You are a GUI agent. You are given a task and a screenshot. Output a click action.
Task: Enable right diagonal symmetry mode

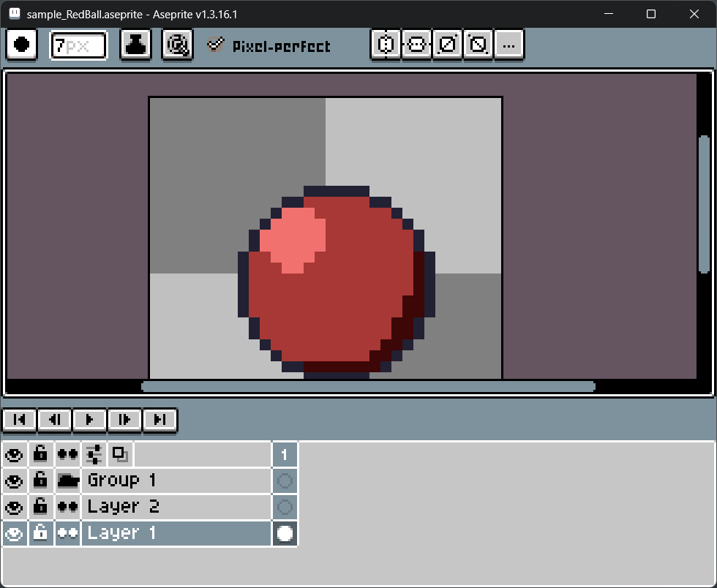447,45
